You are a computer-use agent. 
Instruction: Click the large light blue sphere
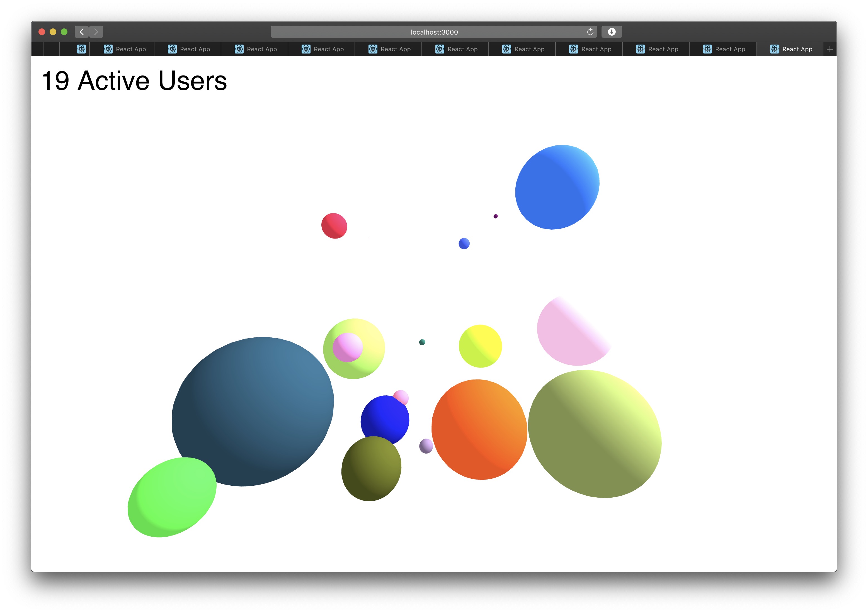pos(557,187)
